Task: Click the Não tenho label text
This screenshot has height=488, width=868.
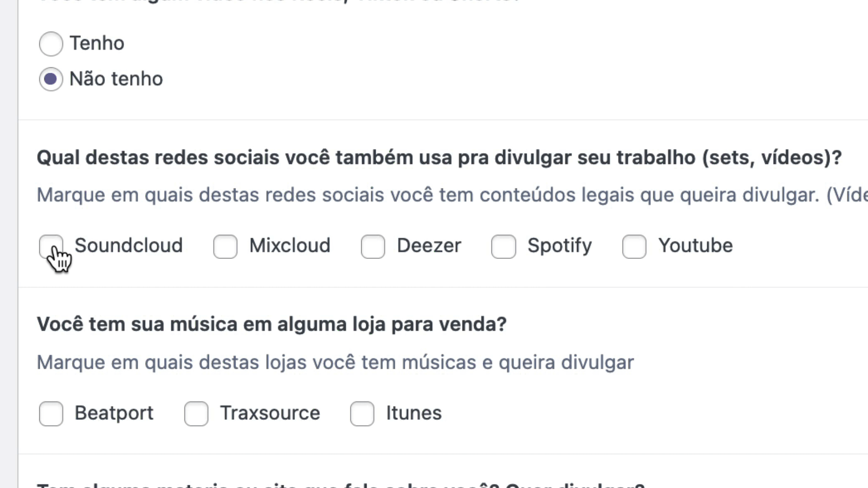Action: pos(116,79)
